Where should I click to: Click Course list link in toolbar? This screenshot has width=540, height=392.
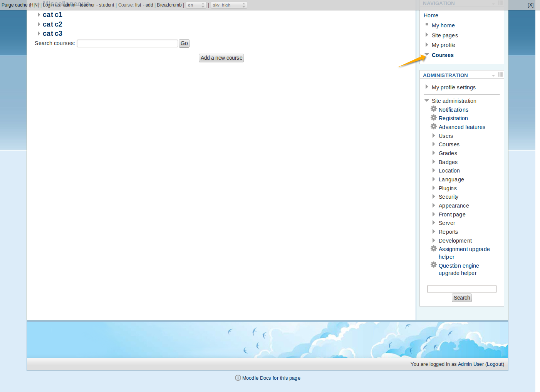[x=138, y=5]
